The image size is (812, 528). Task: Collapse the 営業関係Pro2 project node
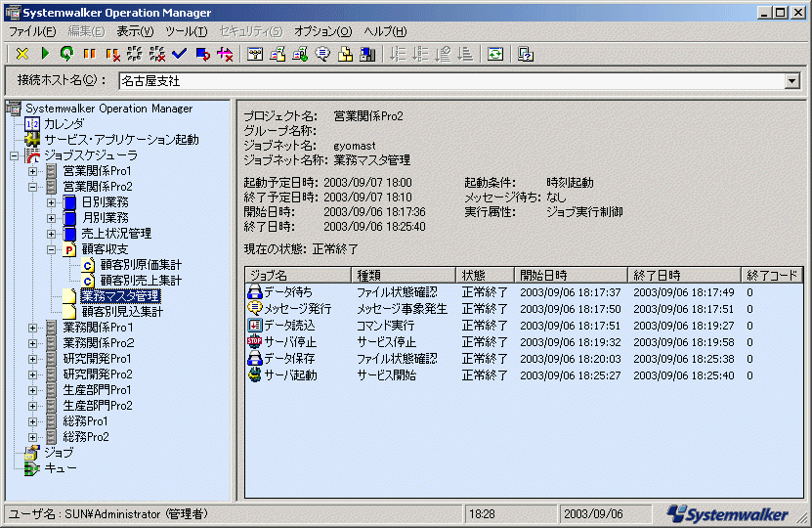pyautogui.click(x=32, y=187)
